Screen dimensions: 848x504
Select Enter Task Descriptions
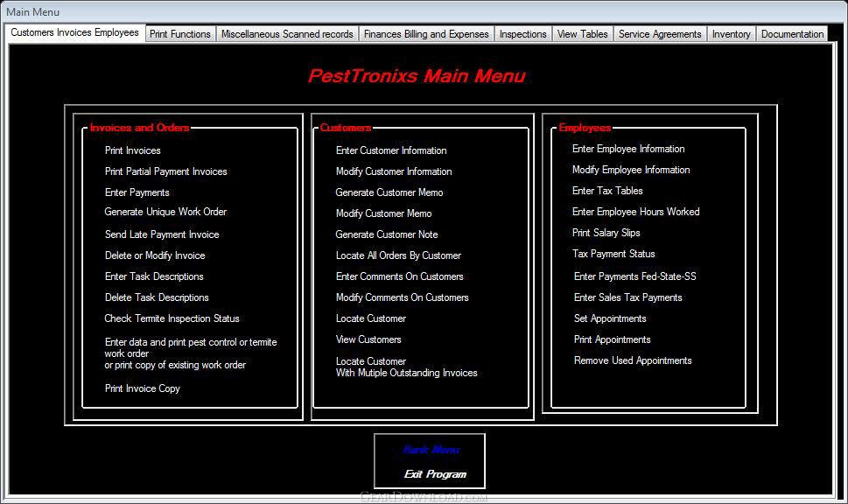tap(154, 276)
